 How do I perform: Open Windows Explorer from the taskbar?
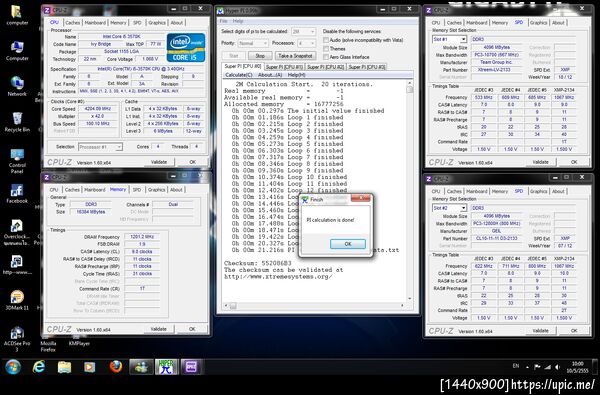(x=64, y=367)
